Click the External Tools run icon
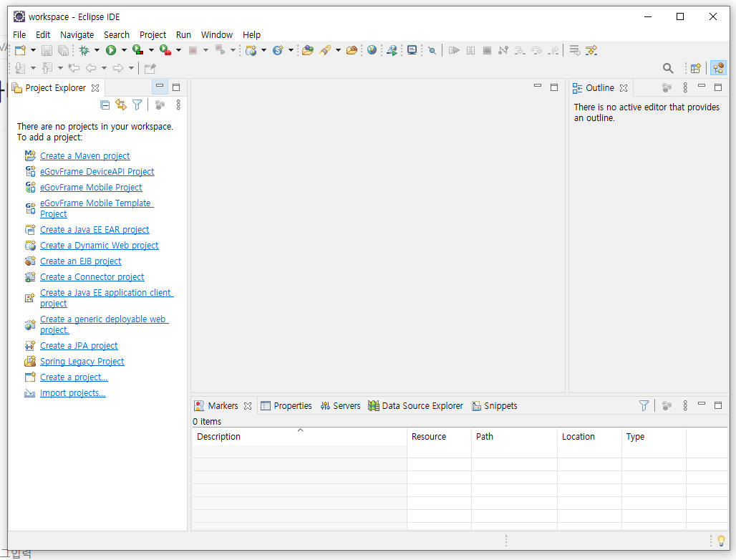This screenshot has width=736, height=560. 165,50
